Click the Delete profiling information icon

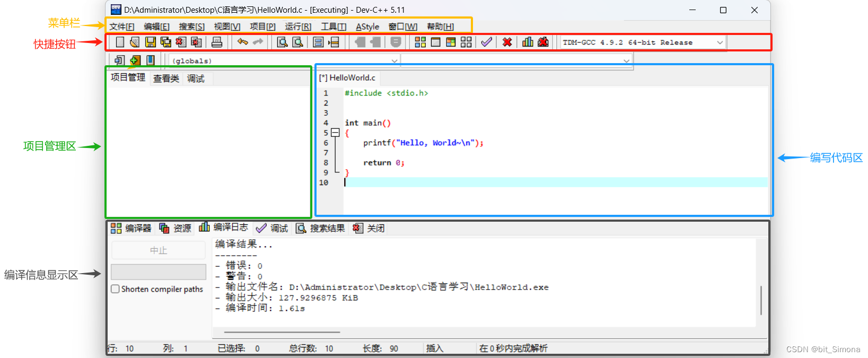(543, 42)
